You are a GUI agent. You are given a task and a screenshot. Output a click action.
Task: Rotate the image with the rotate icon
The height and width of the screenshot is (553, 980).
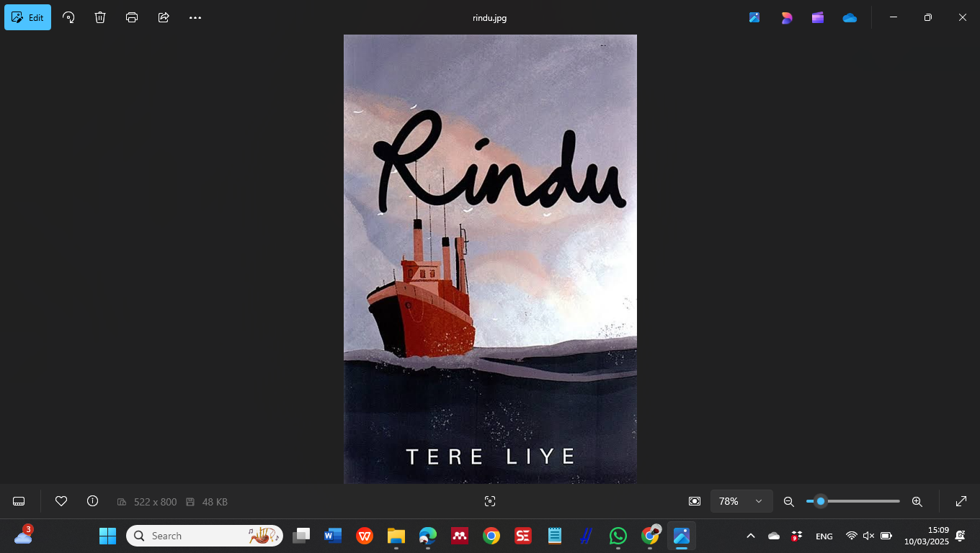[x=68, y=17]
